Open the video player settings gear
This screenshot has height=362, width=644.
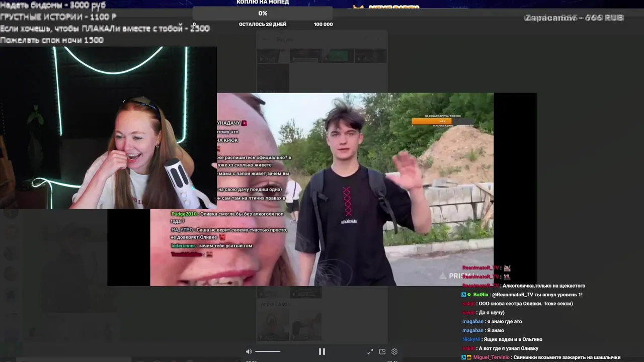click(394, 351)
